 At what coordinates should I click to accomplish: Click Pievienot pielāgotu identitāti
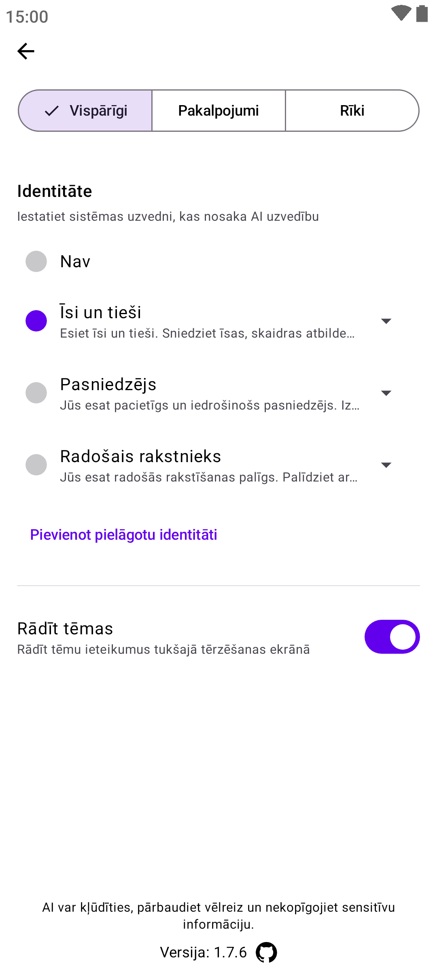pos(123,534)
